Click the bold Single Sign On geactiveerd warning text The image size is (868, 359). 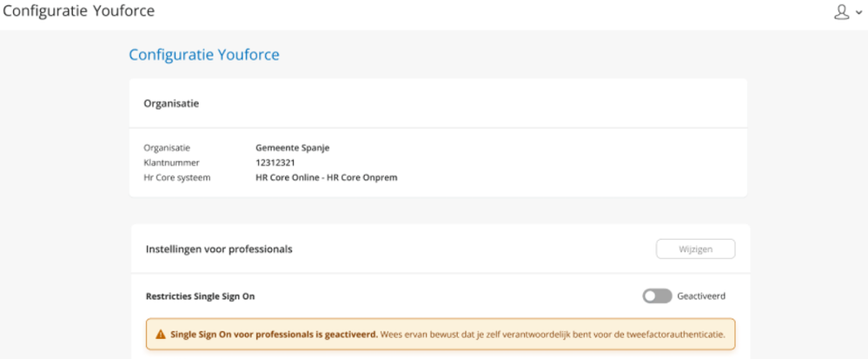[x=274, y=334]
